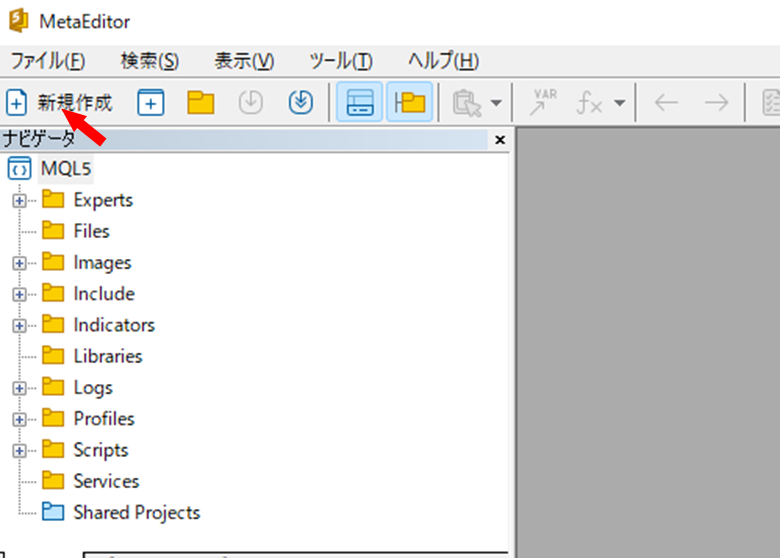Screen dimensions: 780x558
Task: Click the Services folder icon
Action: 53,481
